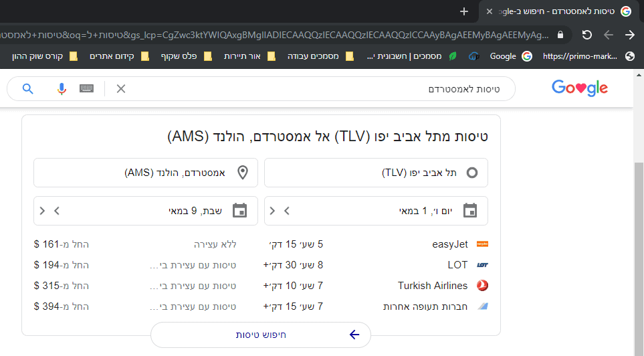The height and width of the screenshot is (356, 644).
Task: Click the circle icon in the origin field
Action: pyautogui.click(x=472, y=173)
